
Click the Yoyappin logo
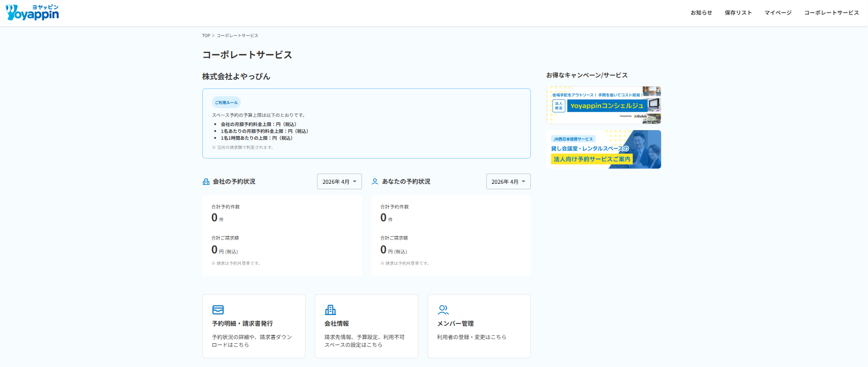(x=32, y=13)
